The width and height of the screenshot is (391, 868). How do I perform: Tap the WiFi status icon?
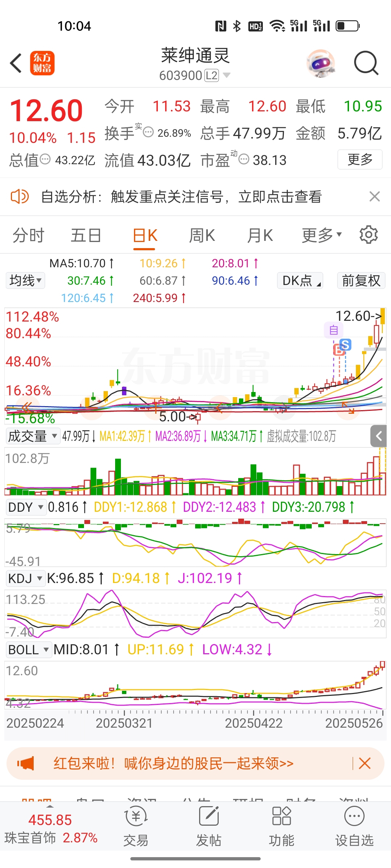(x=277, y=26)
